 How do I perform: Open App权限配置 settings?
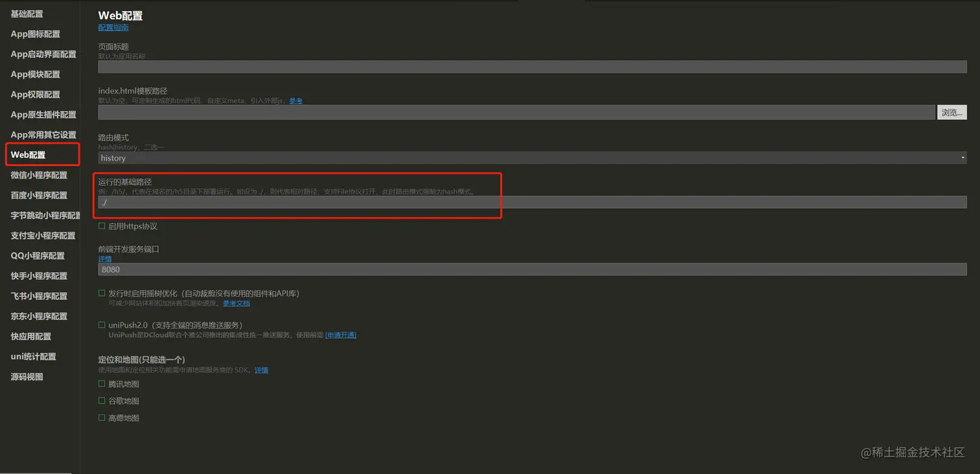pos(35,94)
